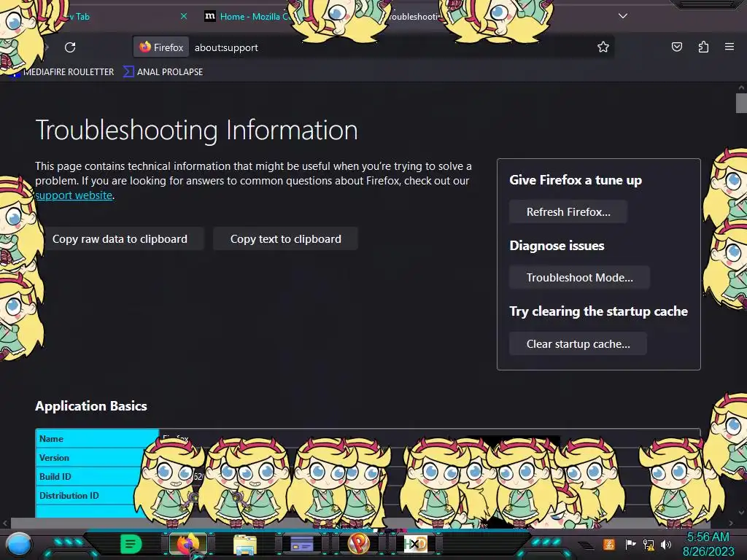Open the Firefox hamburger application menu
Image resolution: width=747 pixels, height=560 pixels.
pyautogui.click(x=729, y=47)
